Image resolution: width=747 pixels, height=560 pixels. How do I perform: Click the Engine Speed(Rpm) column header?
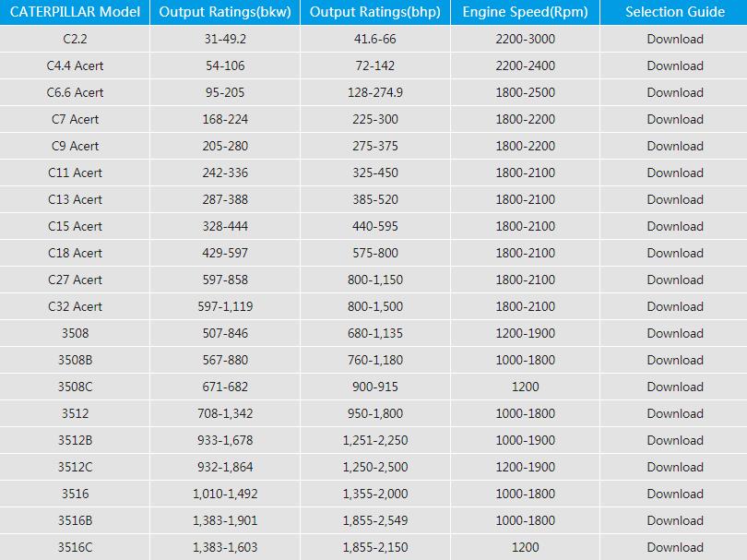coord(525,12)
